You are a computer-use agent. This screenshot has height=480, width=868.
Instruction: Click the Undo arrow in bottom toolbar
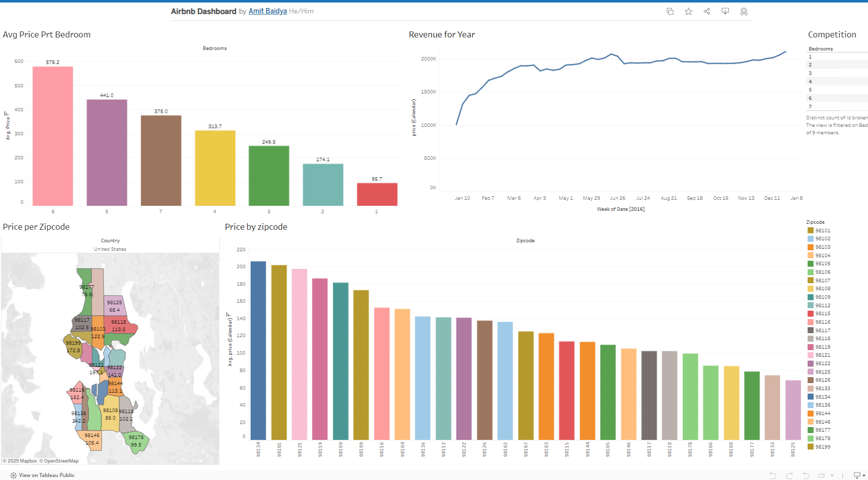[x=773, y=476]
